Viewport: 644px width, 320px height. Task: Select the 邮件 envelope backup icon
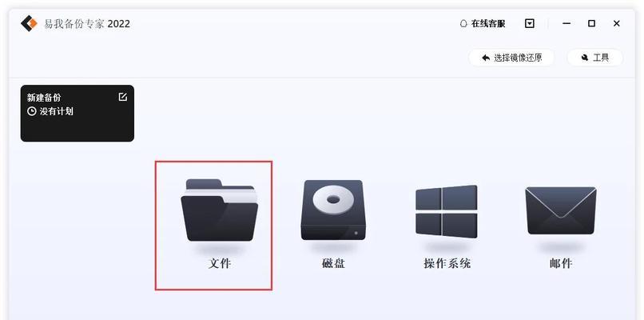click(x=561, y=210)
